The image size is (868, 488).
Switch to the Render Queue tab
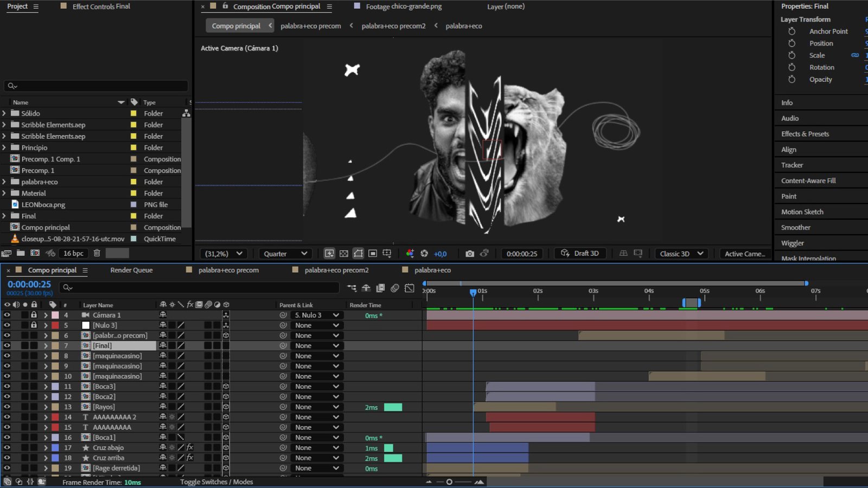131,270
